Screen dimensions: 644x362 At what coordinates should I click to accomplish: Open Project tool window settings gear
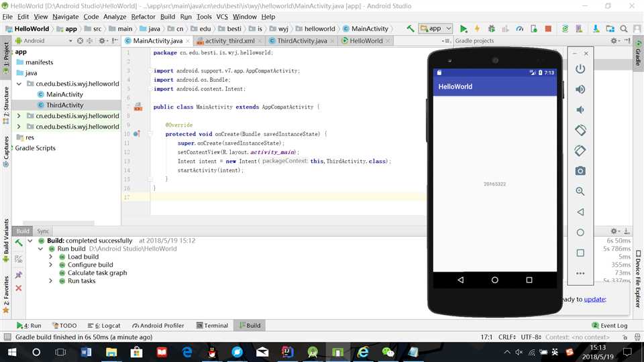tap(101, 41)
